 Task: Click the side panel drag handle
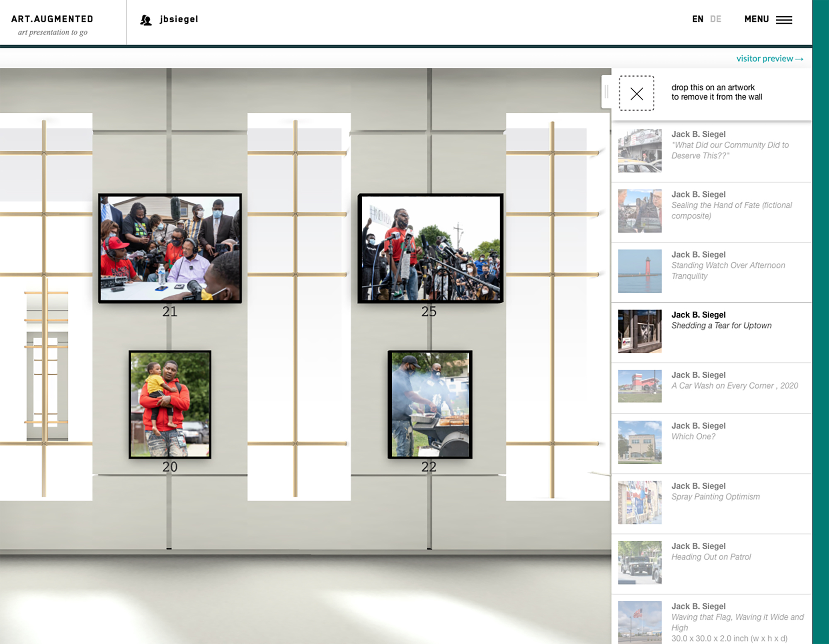click(x=606, y=92)
